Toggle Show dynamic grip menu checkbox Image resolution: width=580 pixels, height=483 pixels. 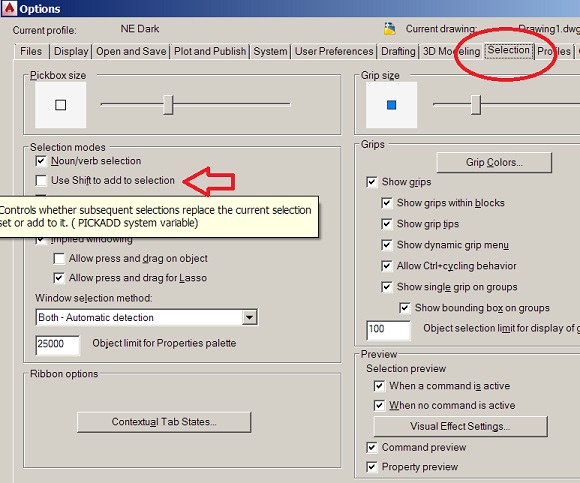[x=387, y=245]
